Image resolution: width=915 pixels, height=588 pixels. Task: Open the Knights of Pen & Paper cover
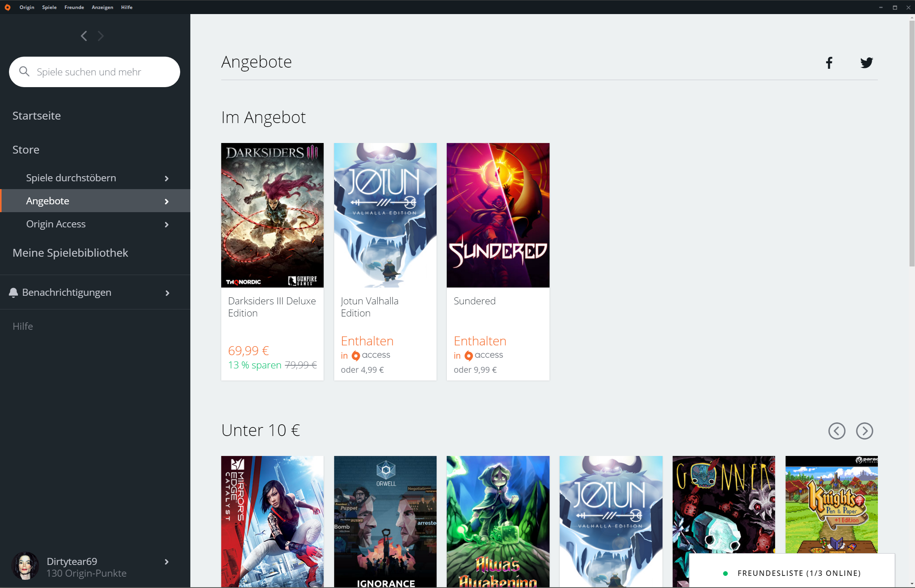[x=832, y=504]
